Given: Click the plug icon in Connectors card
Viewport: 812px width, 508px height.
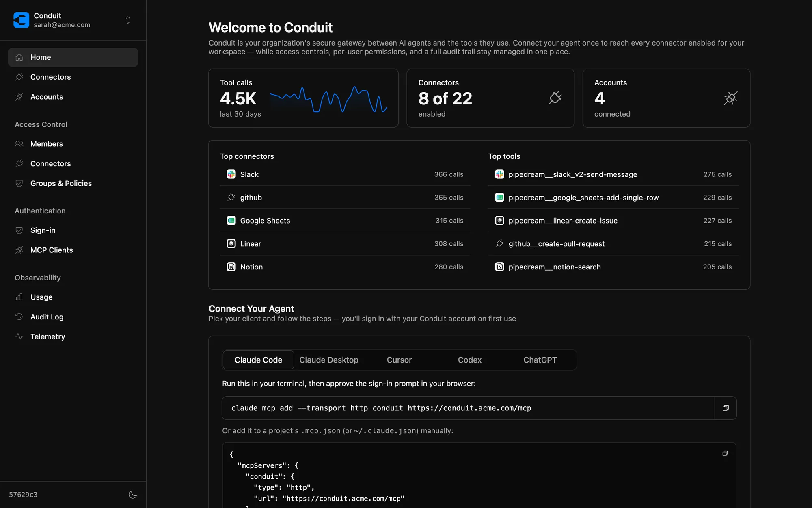Looking at the screenshot, I should coord(555,98).
